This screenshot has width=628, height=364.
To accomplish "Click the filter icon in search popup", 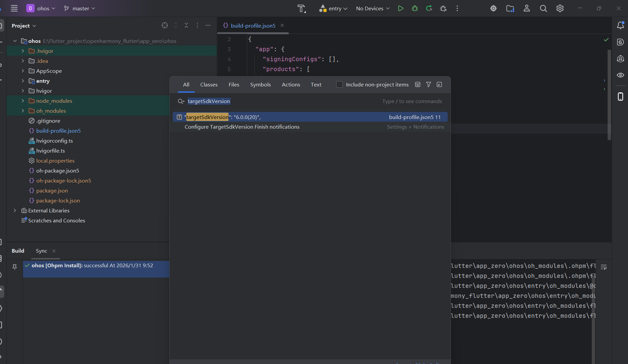I will tap(429, 84).
